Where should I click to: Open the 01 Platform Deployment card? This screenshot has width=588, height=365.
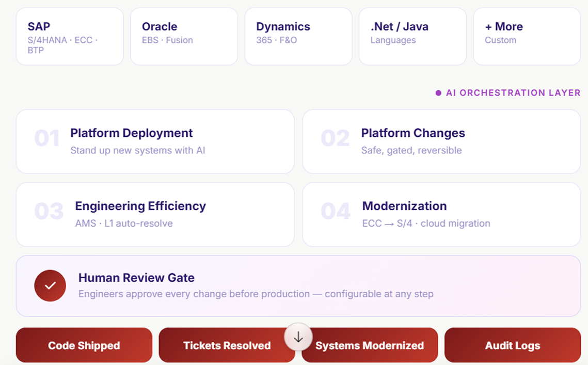click(155, 141)
